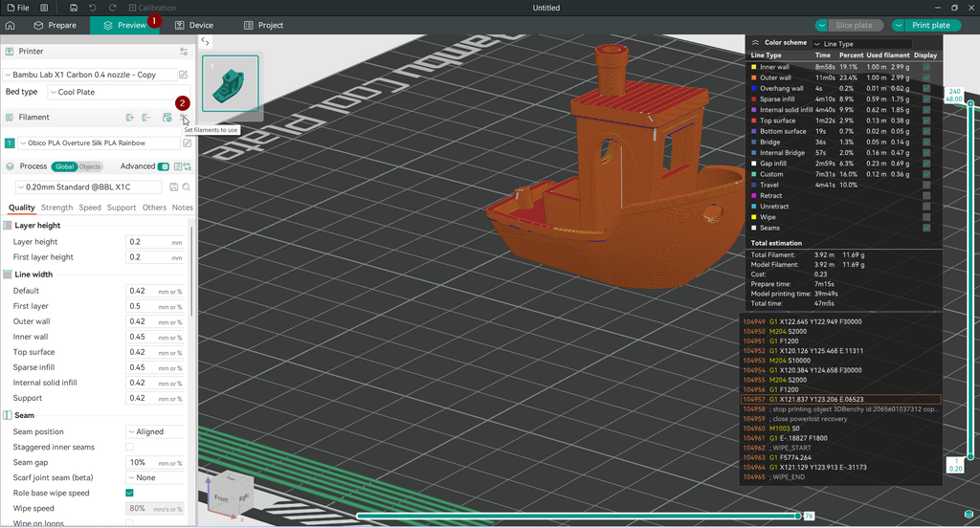Search process settings magnifier icon

click(x=187, y=187)
